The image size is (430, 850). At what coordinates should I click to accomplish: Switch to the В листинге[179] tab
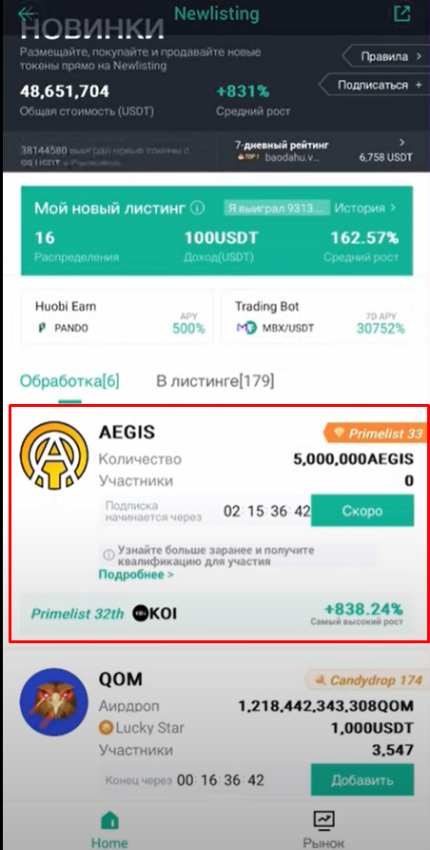[215, 381]
